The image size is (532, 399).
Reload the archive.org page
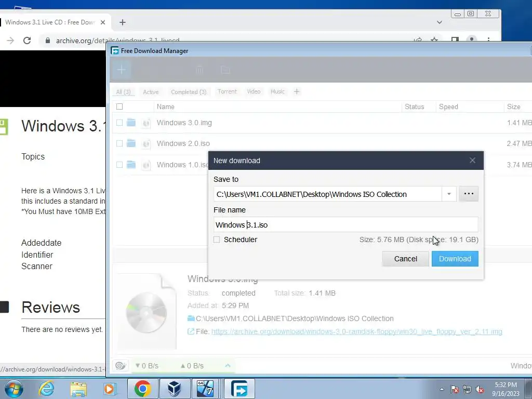pos(27,41)
